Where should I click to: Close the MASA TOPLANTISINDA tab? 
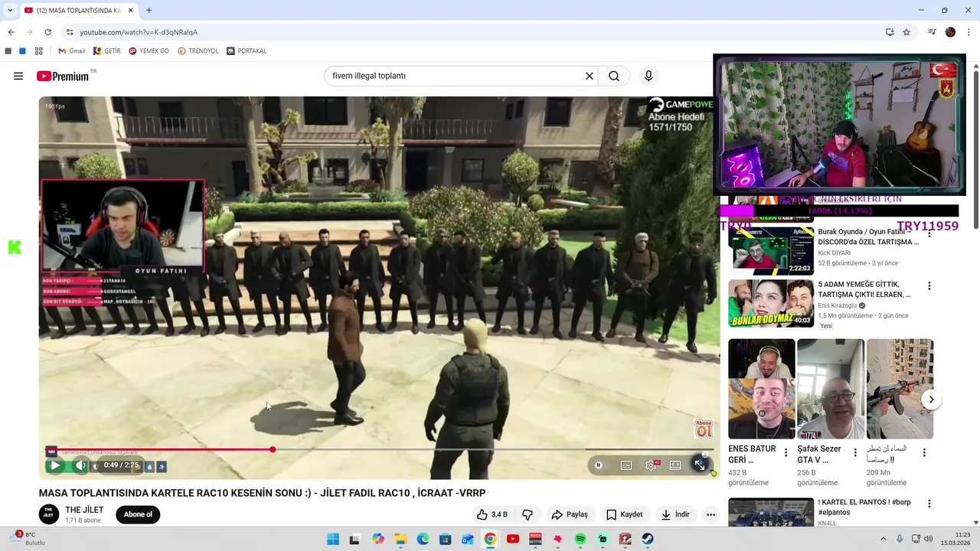pyautogui.click(x=129, y=10)
